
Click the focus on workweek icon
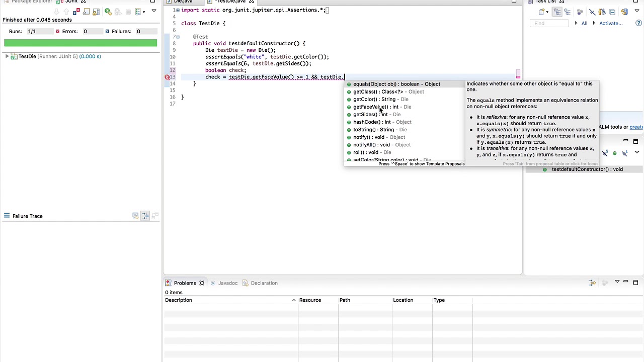point(580,12)
